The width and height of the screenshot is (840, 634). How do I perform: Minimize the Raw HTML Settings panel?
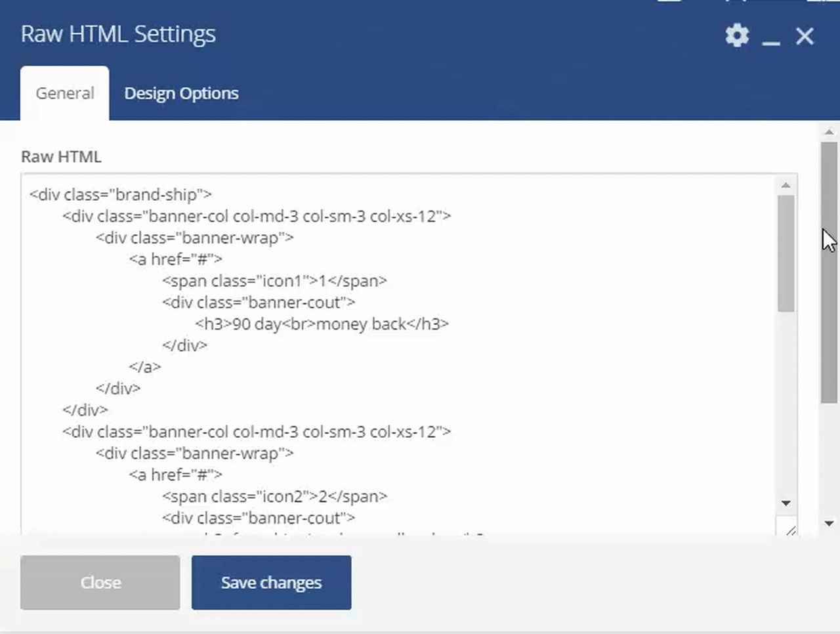771,37
